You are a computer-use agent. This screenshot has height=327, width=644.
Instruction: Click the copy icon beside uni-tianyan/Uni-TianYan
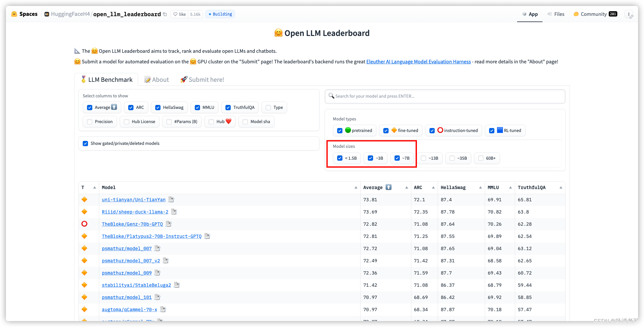pos(171,199)
